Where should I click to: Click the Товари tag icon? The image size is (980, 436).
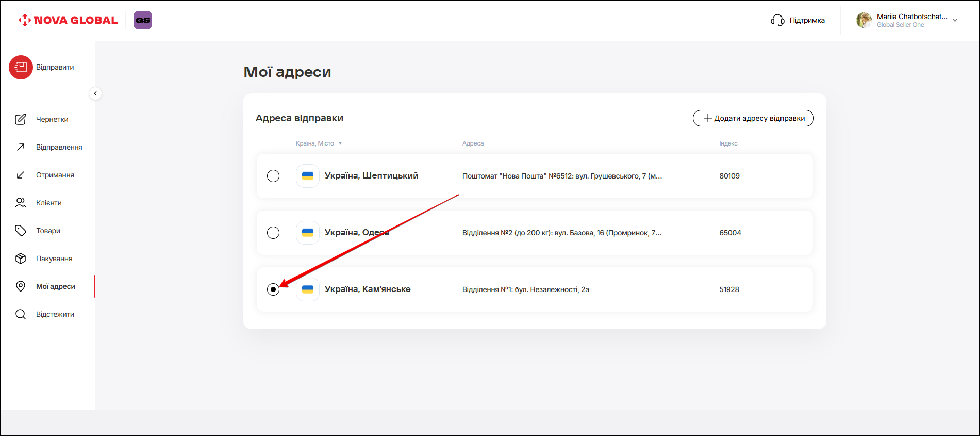click(x=21, y=231)
